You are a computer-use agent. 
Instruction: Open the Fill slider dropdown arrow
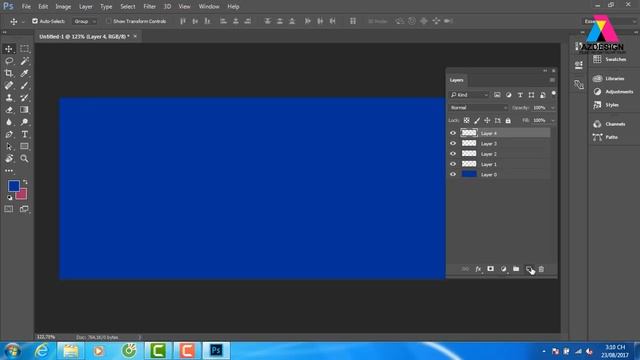553,120
